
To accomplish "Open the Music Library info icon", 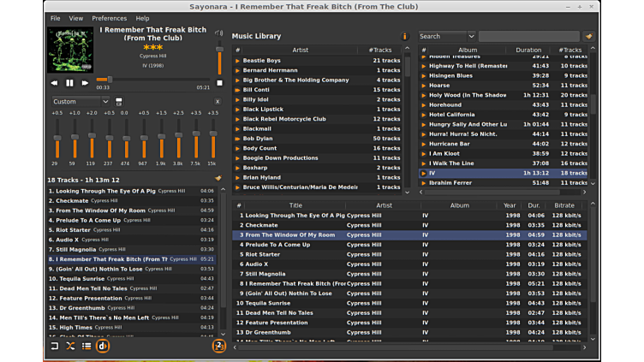I will (x=404, y=37).
